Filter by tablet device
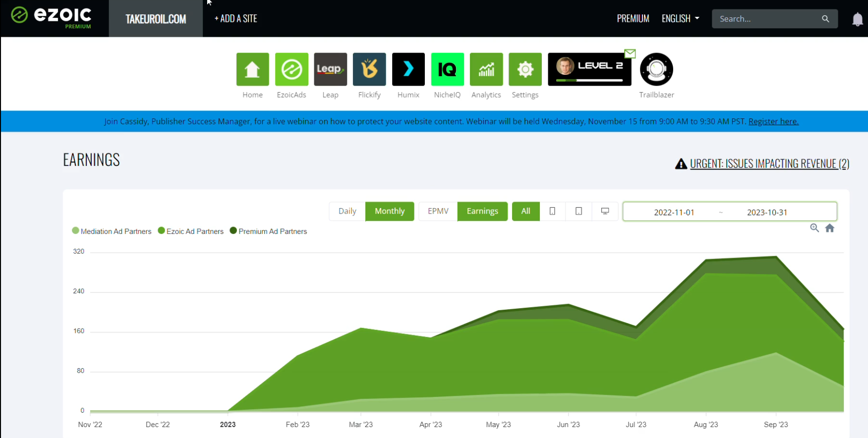This screenshot has height=438, width=868. pyautogui.click(x=579, y=211)
